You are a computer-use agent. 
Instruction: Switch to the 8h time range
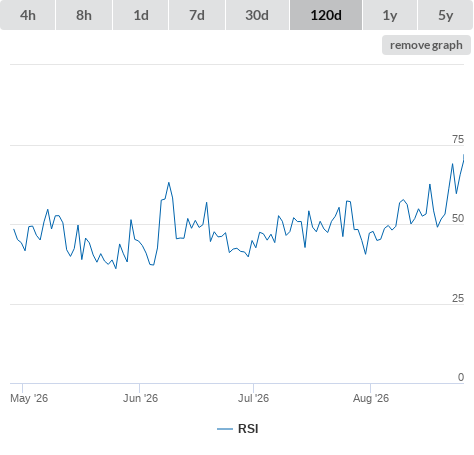pos(84,15)
